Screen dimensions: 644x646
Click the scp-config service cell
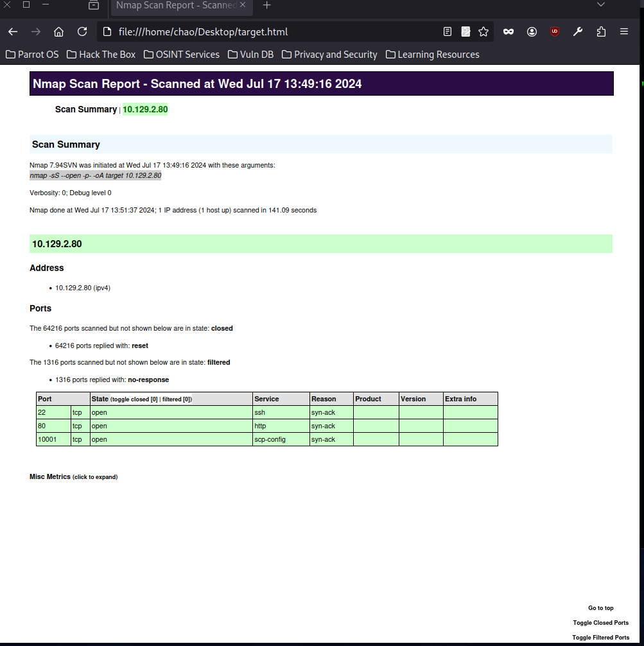(281, 440)
